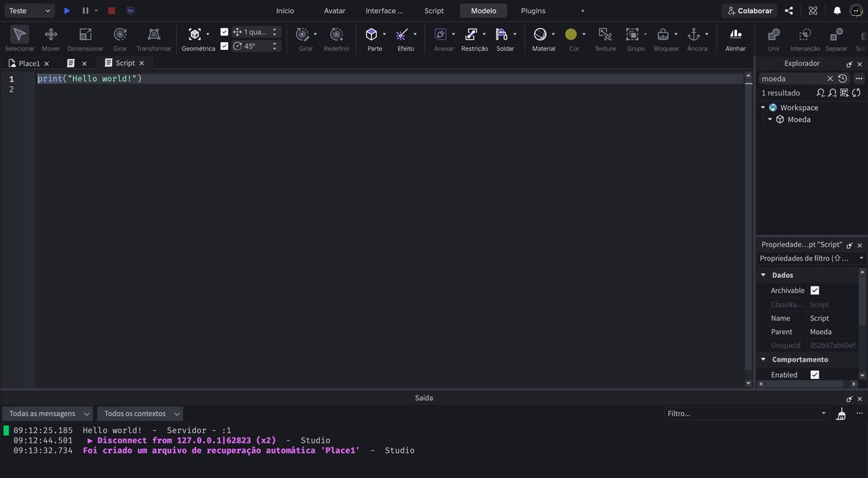Click the yellow Cor color swatch
This screenshot has width=868, height=478.
click(571, 34)
